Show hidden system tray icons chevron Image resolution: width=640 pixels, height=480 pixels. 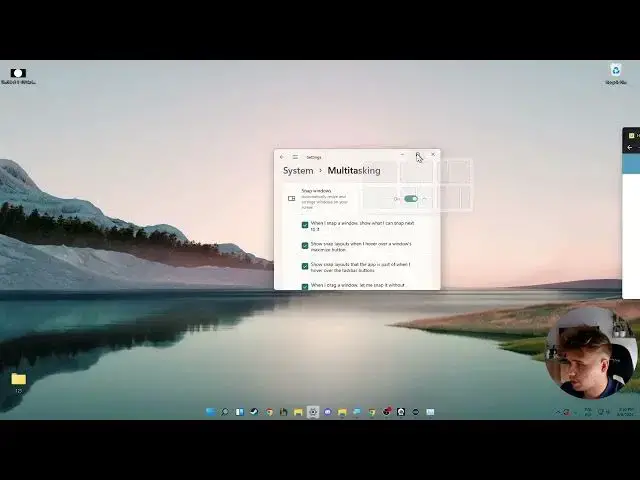pos(558,412)
